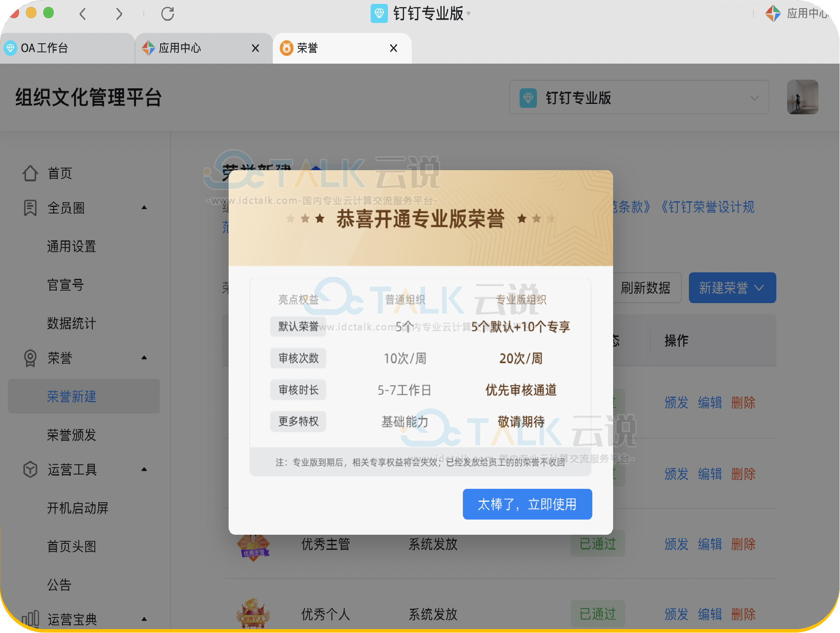The height and width of the screenshot is (633, 840).
Task: Click the DingTalk logo in title bar
Action: coord(379,13)
